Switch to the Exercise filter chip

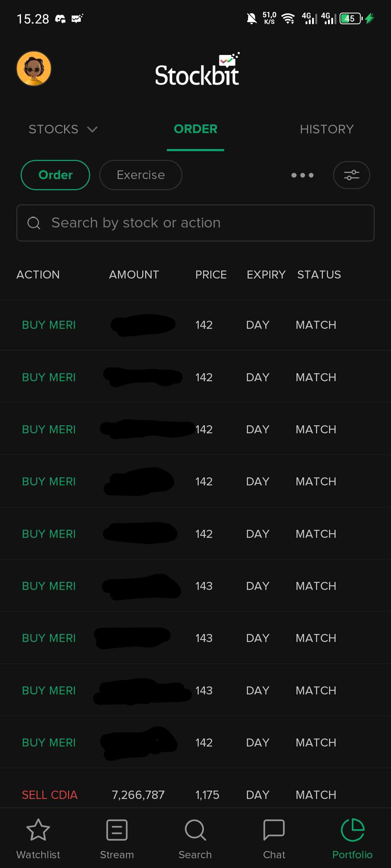[x=140, y=175]
